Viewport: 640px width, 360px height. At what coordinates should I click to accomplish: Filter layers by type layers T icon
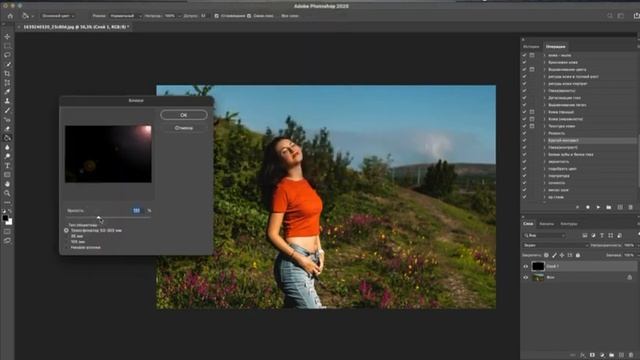(602, 236)
